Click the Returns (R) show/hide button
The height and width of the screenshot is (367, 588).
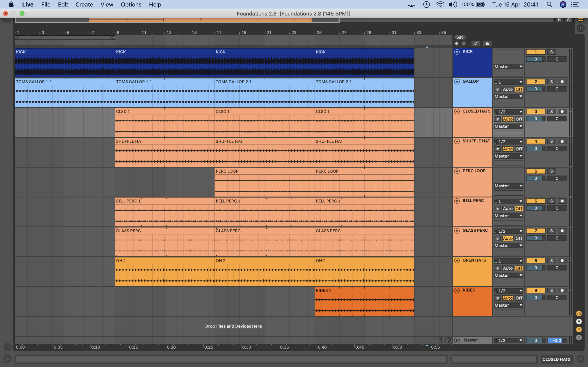pyautogui.click(x=579, y=322)
